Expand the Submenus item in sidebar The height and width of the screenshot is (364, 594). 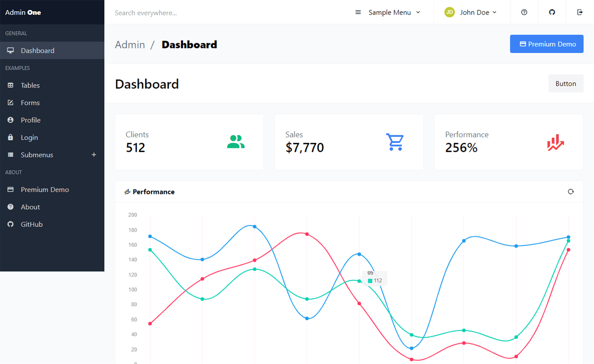tap(94, 155)
